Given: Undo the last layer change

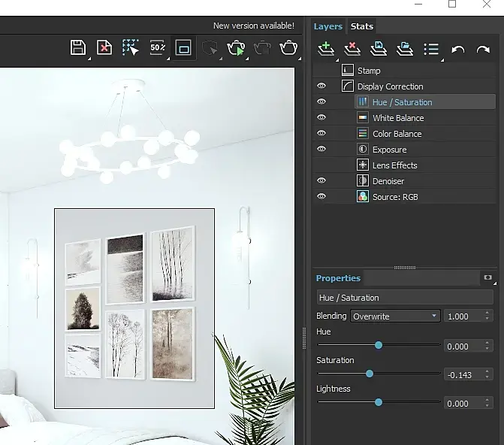Looking at the screenshot, I should point(458,50).
